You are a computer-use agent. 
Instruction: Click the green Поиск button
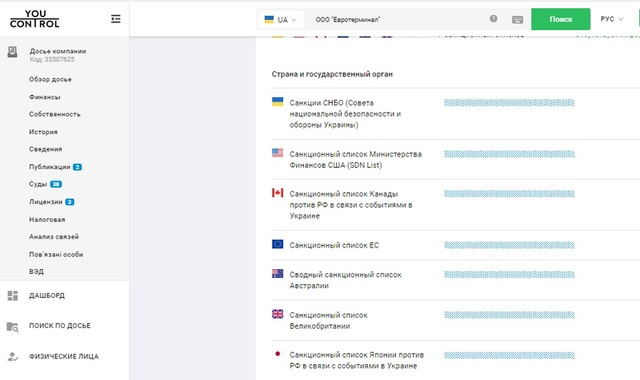coord(560,19)
